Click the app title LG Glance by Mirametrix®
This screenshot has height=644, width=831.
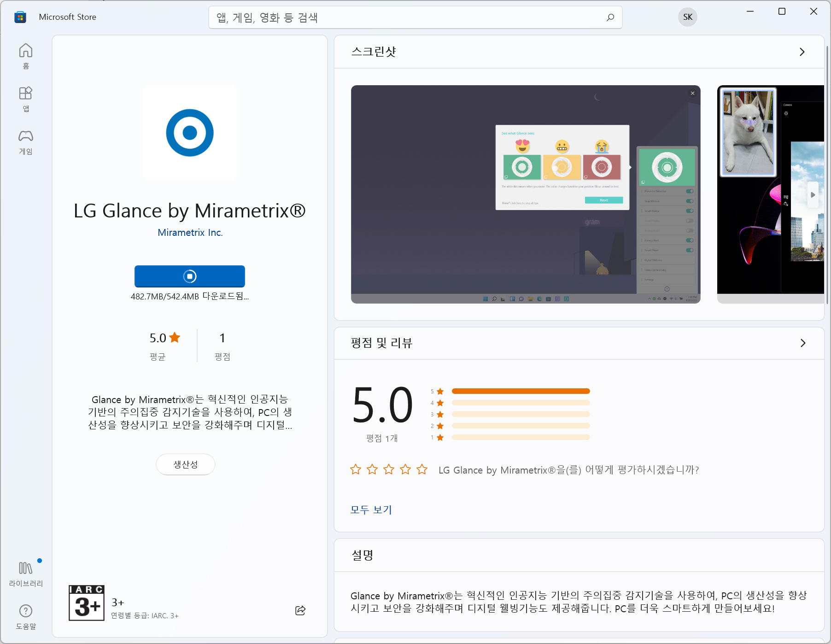click(190, 211)
